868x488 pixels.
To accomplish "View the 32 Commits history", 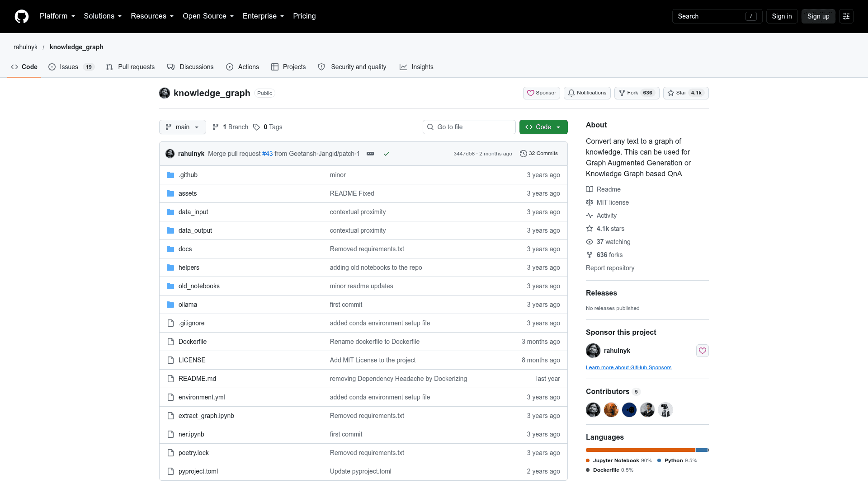I will point(539,154).
